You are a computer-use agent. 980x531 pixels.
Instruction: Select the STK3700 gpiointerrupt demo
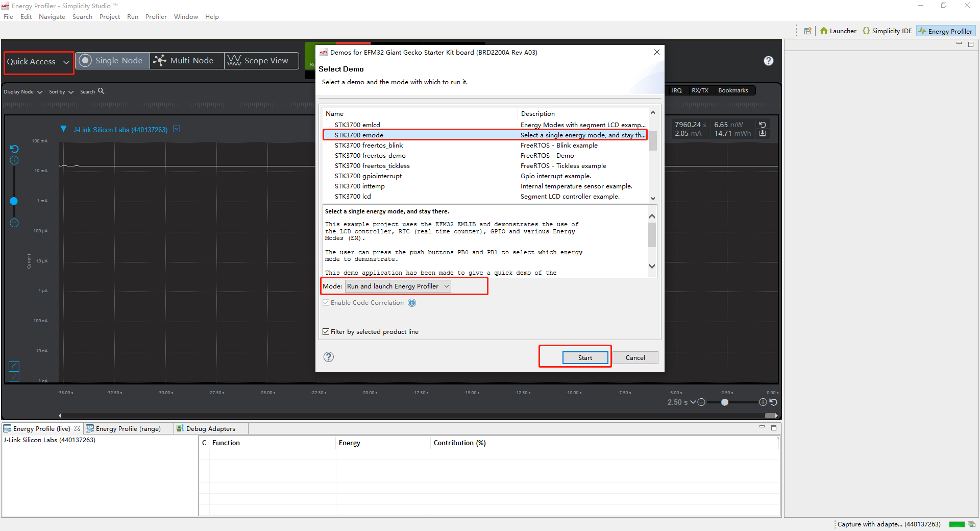click(x=485, y=176)
